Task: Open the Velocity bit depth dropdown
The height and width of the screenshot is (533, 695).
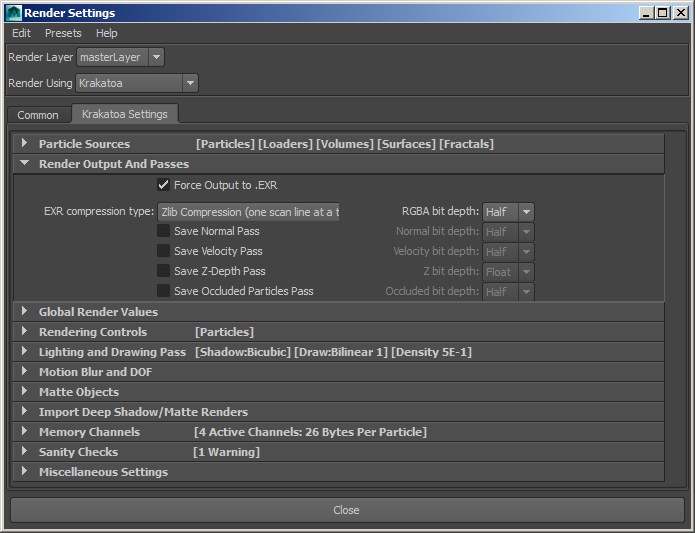Action: click(x=508, y=252)
